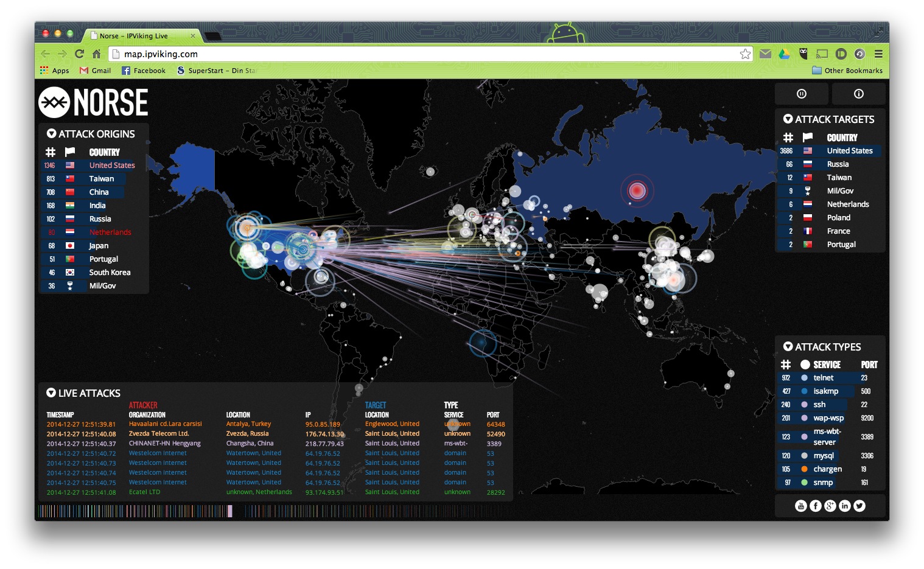Toggle the mysql service filter
The image size is (924, 569).
pyautogui.click(x=804, y=456)
